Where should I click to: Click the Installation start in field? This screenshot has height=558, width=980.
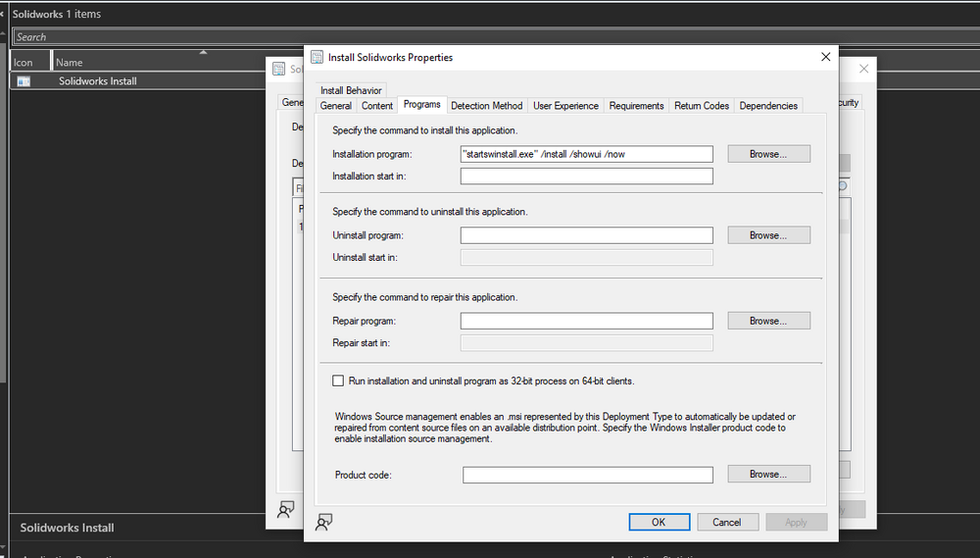click(x=586, y=176)
